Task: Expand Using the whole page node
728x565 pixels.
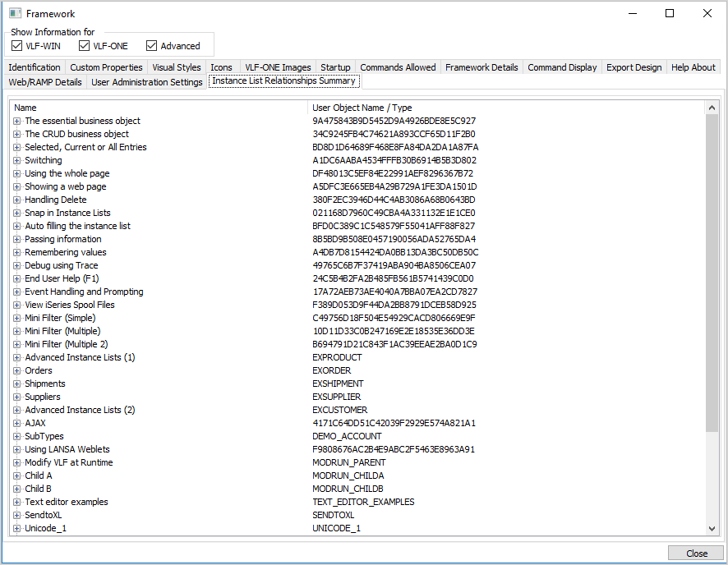Action: tap(17, 173)
